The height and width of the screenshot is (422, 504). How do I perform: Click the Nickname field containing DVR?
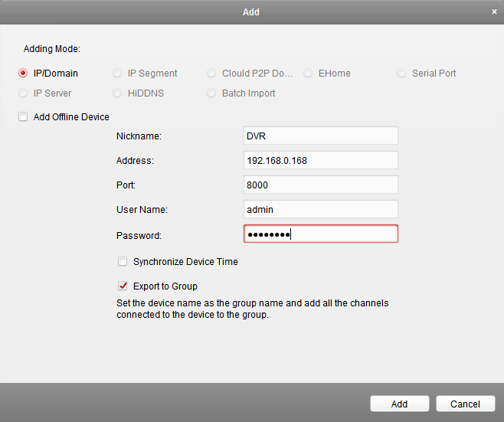[x=320, y=136]
